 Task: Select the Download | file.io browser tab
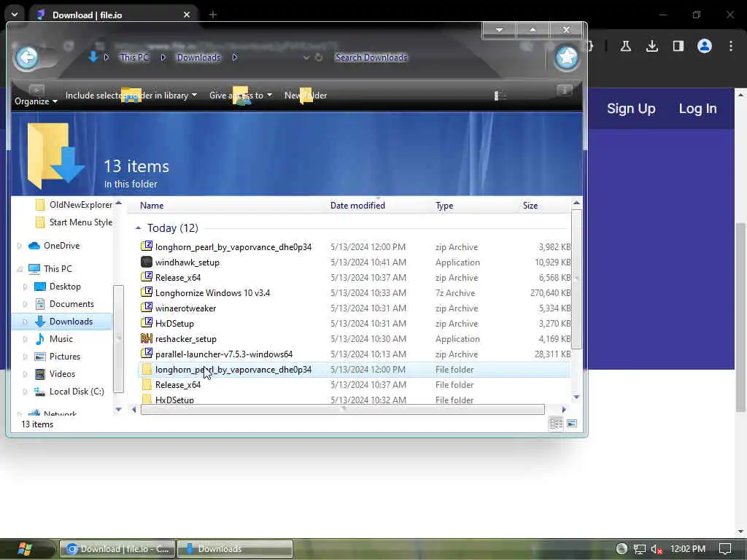click(113, 15)
